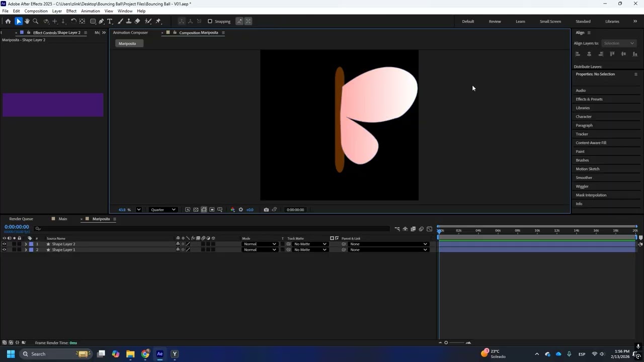Toggle 3D layer box on Shape Layer 1
644x362 pixels.
coord(213,250)
